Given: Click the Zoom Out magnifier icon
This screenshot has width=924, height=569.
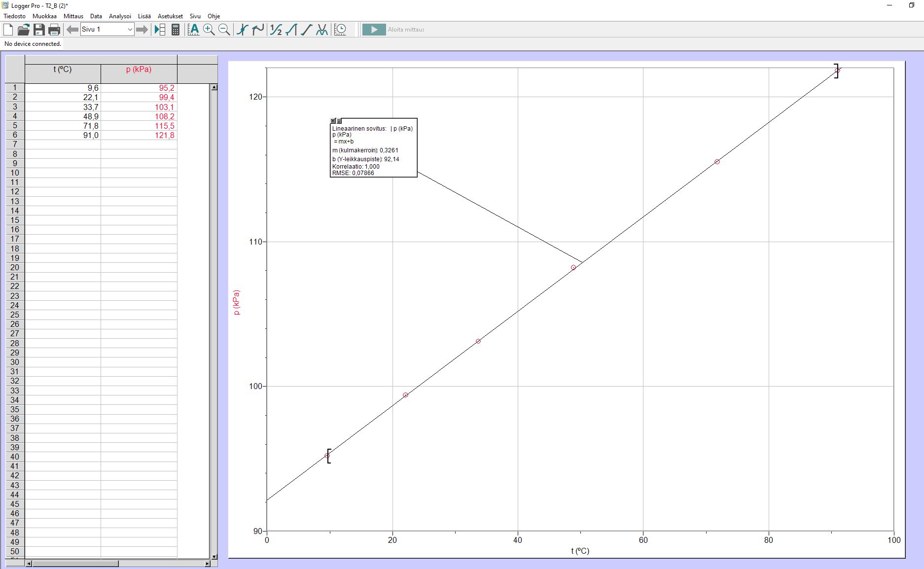Looking at the screenshot, I should point(224,30).
